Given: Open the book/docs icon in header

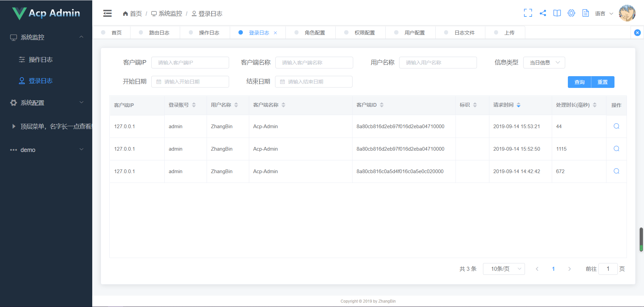Looking at the screenshot, I should 557,13.
